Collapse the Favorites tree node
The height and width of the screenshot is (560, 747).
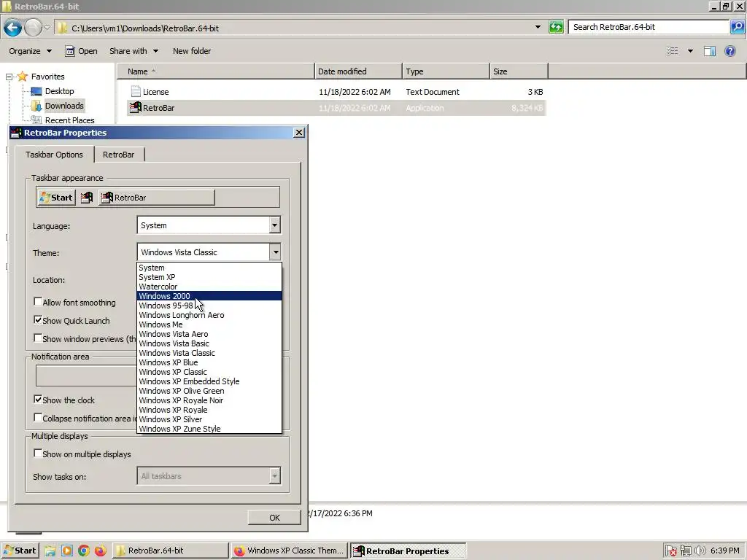pos(9,77)
